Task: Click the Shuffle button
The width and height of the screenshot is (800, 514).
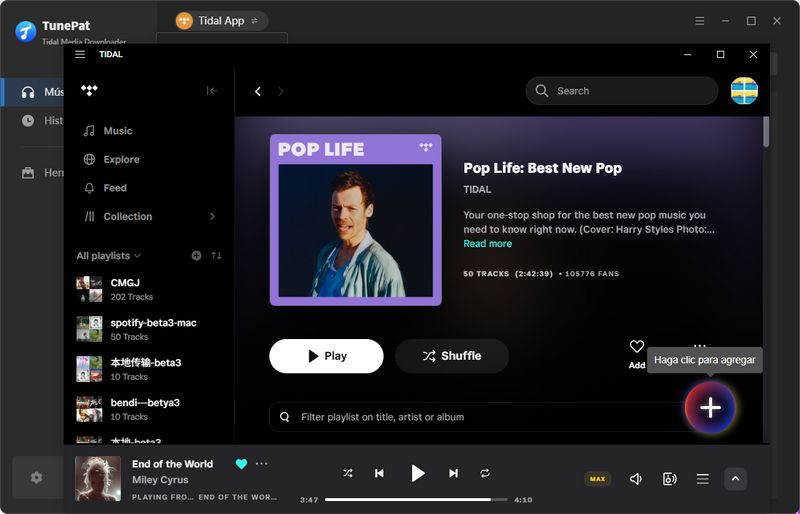Action: tap(452, 356)
